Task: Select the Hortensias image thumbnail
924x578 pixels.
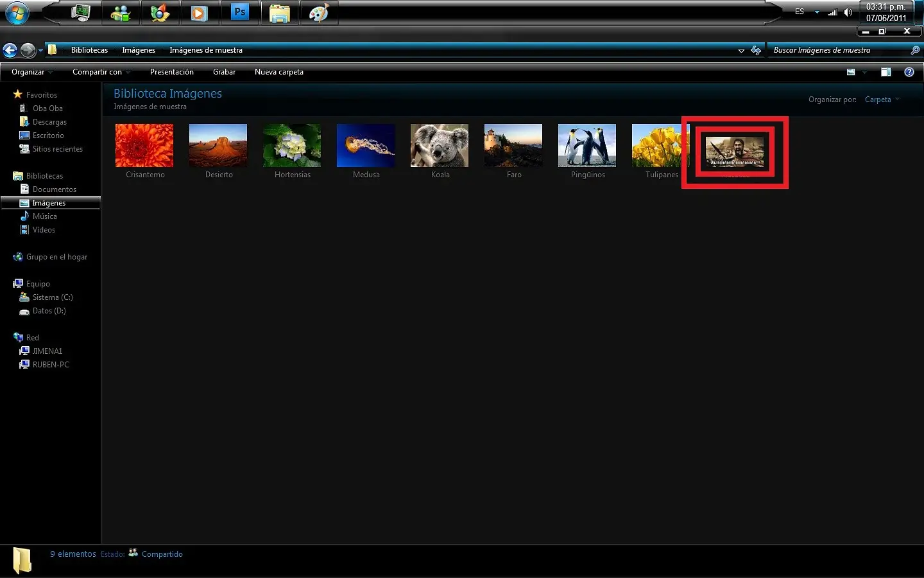Action: coord(292,146)
